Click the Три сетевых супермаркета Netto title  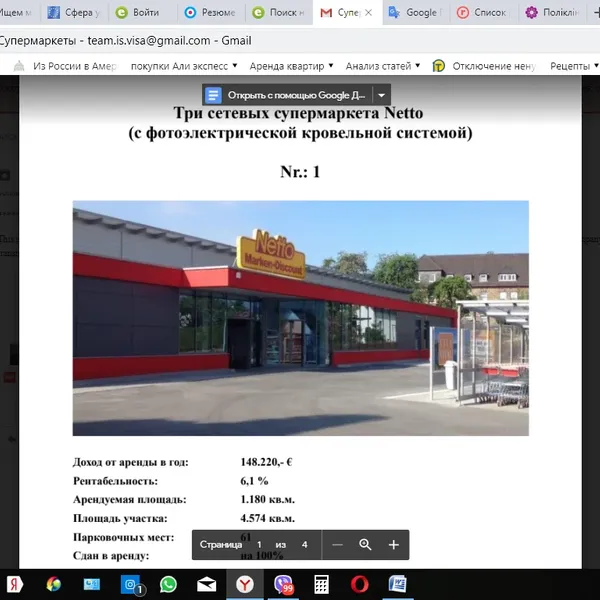pos(298,113)
